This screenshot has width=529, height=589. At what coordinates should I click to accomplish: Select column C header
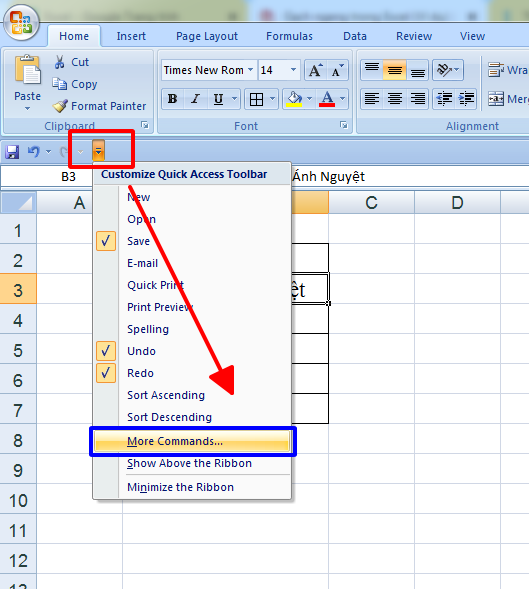click(x=371, y=203)
